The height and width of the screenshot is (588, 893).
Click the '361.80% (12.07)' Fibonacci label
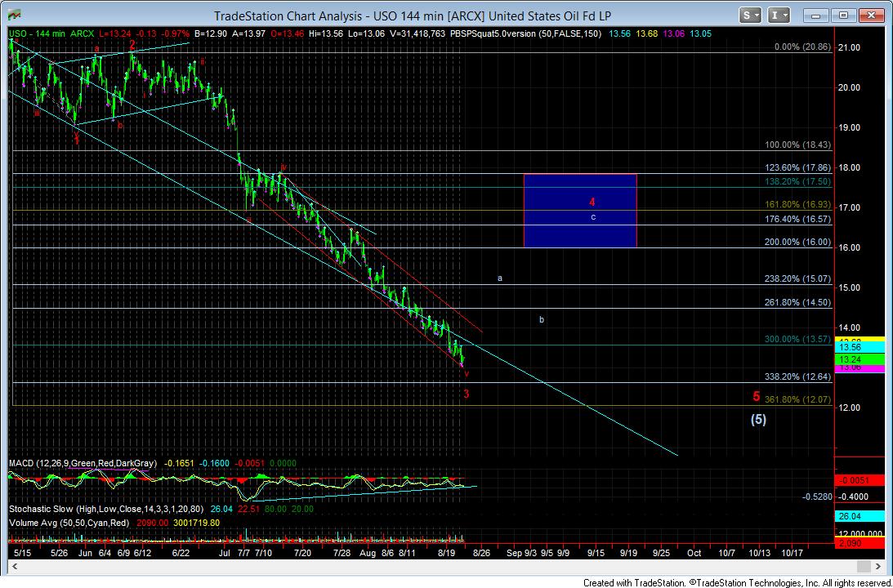(798, 399)
